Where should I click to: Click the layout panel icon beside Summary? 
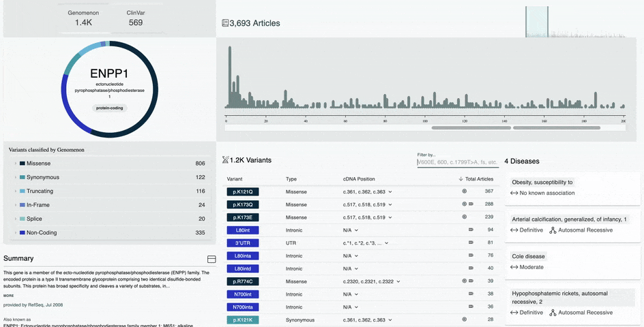(x=211, y=259)
